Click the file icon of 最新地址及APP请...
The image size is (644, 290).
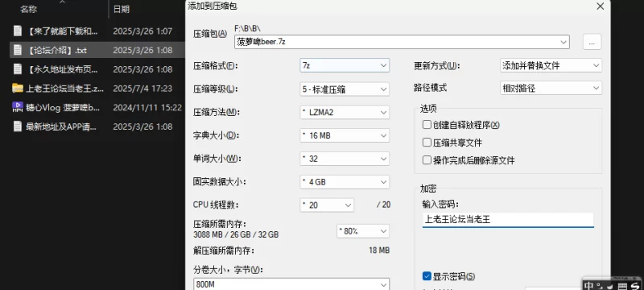17,126
